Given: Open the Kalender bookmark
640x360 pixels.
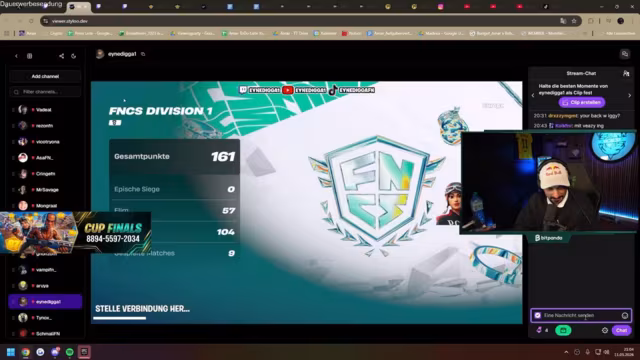Looking at the screenshot, I should tap(325, 33).
